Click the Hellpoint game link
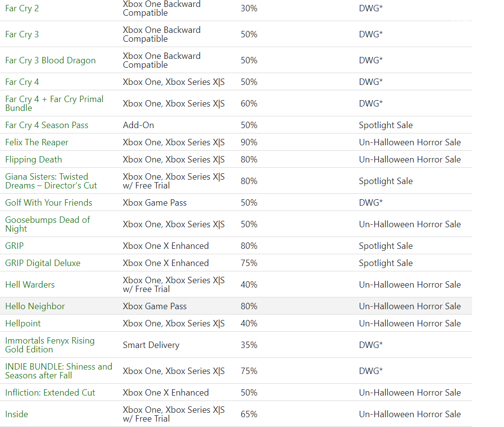 point(23,323)
